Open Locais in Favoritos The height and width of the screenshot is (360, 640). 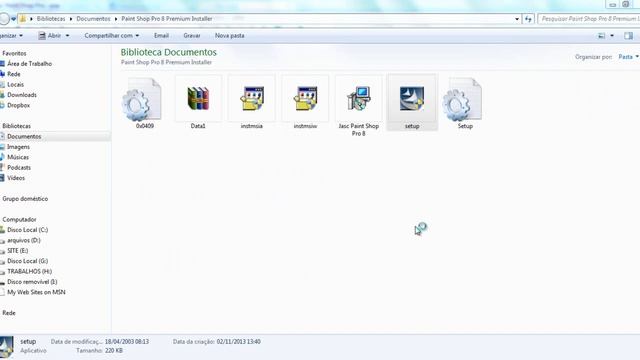[x=16, y=84]
